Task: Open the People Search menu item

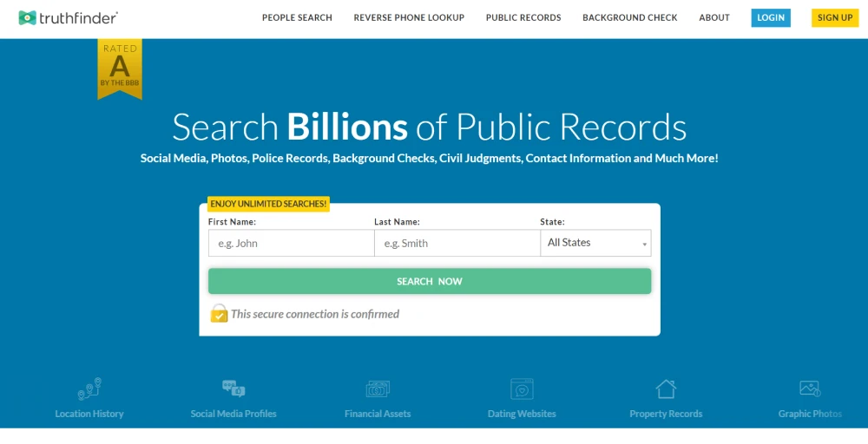Action: point(297,17)
